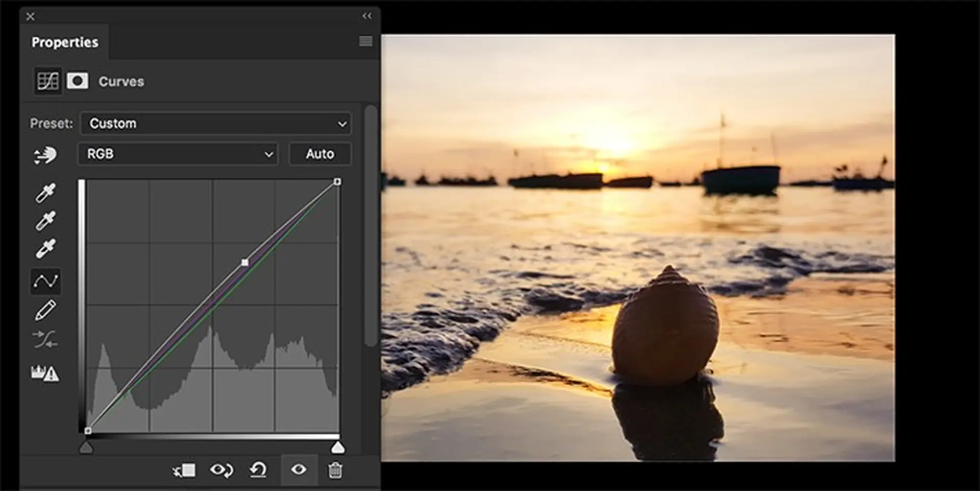Viewport: 980px width, 491px height.
Task: Select the edit points curve tool
Action: pyautogui.click(x=45, y=281)
